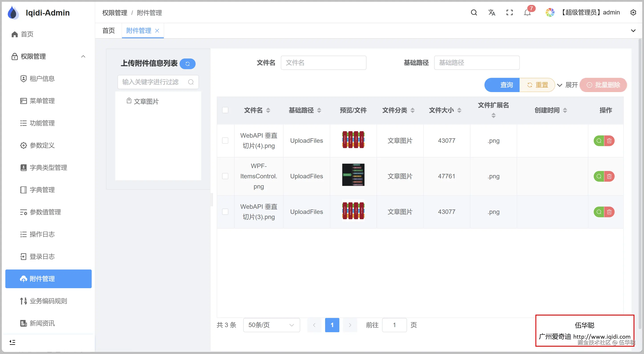Sort the table by 创建时间 column arrows
This screenshot has width=644, height=354.
pos(565,110)
